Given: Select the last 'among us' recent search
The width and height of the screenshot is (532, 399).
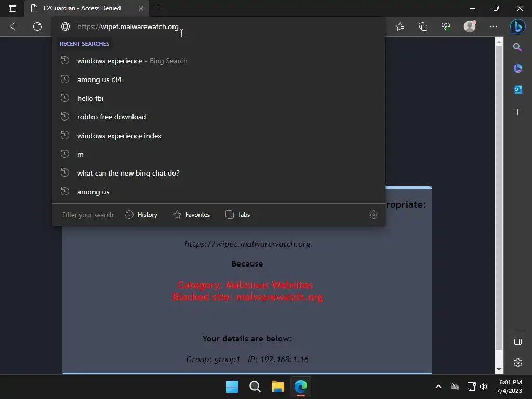Looking at the screenshot, I should [219, 192].
